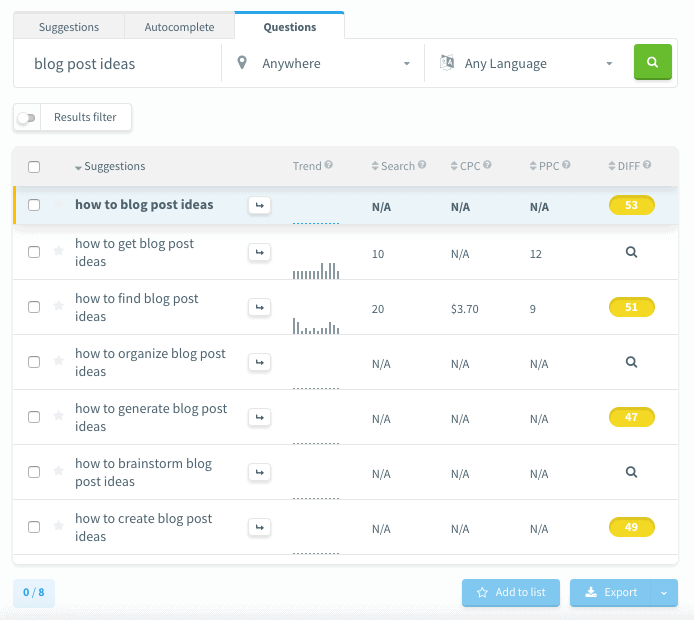Sort by the PPC column
The image size is (694, 620).
pos(544,166)
